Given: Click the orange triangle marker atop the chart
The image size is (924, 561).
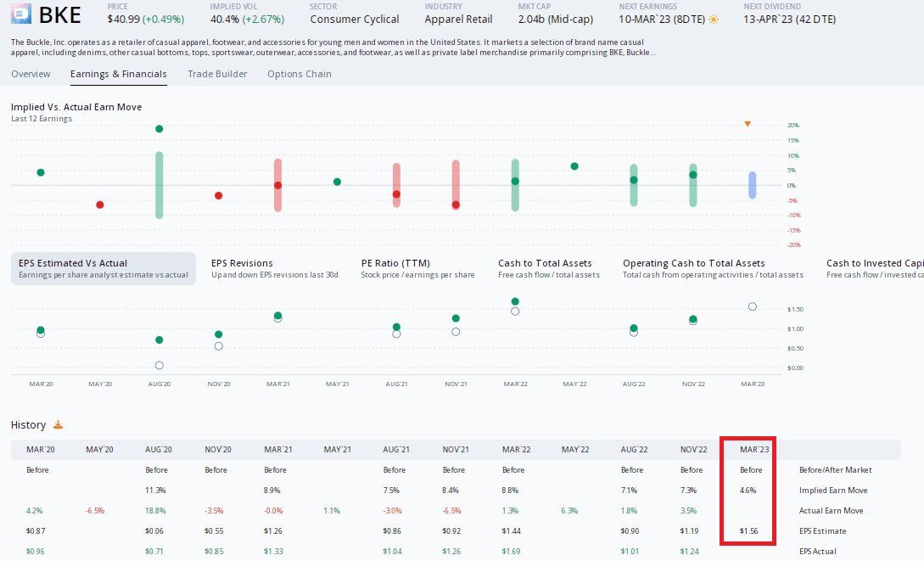Looking at the screenshot, I should pyautogui.click(x=748, y=124).
